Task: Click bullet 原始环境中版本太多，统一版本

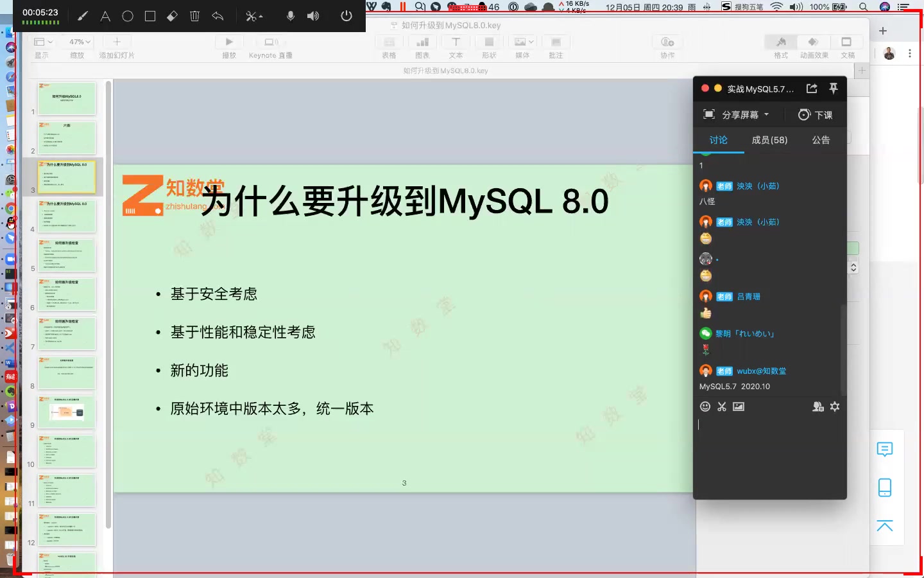Action: pyautogui.click(x=272, y=408)
